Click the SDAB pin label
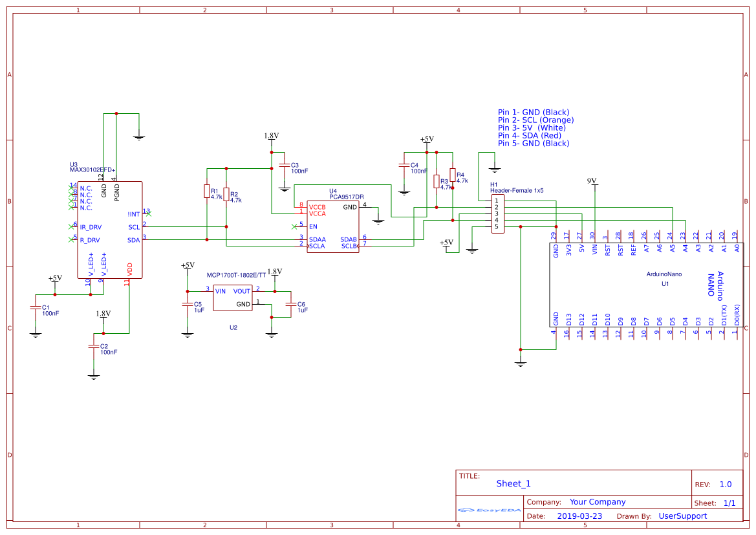 [x=349, y=239]
